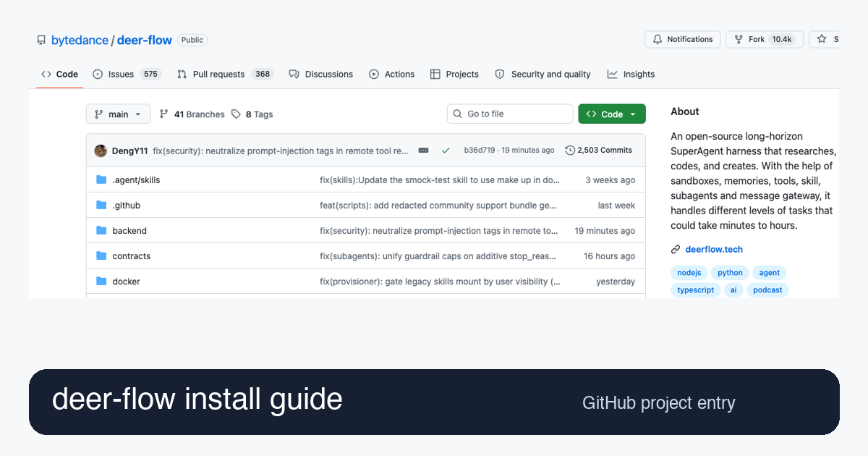View the 41 Branches link
Screen dimensions: 868x456
click(192, 114)
